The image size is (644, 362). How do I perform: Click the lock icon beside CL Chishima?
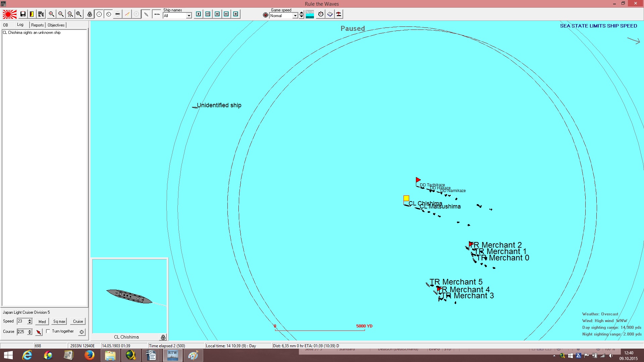(163, 337)
